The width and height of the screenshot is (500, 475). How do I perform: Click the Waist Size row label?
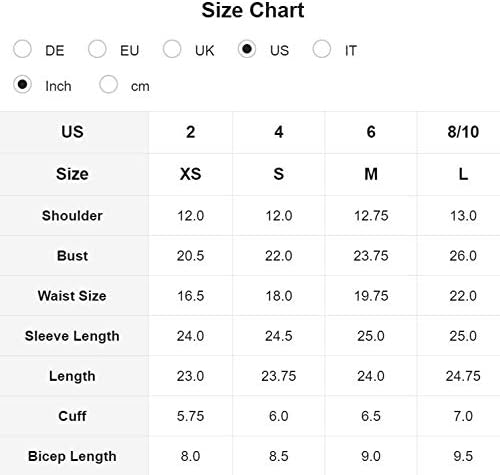point(72,296)
